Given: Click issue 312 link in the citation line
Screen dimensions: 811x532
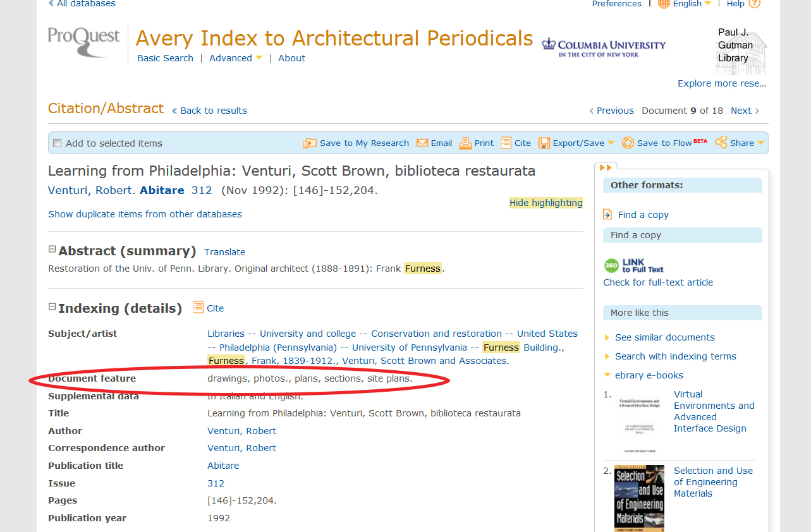Looking at the screenshot, I should [x=202, y=190].
